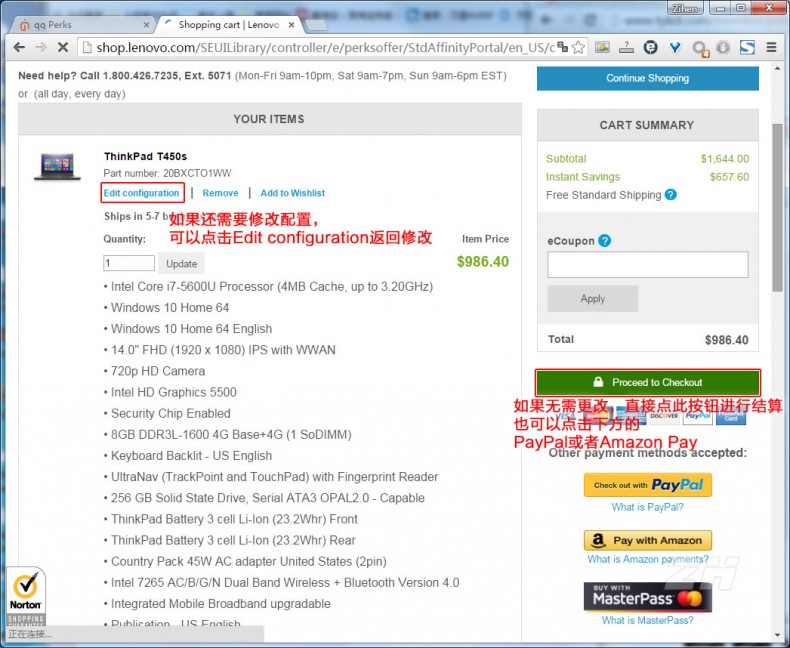Check out with PayPal button
The height and width of the screenshot is (648, 790).
[647, 485]
